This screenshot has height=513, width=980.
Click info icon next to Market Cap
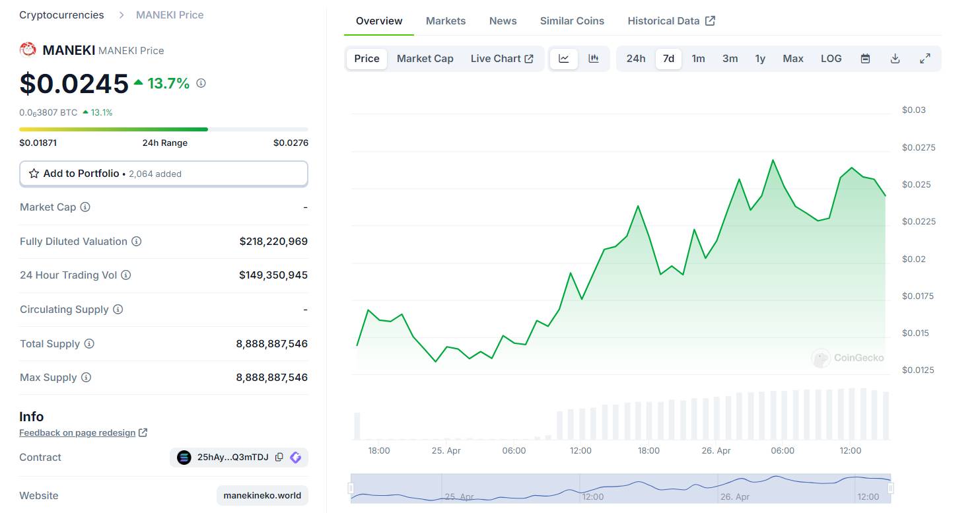pyautogui.click(x=85, y=207)
